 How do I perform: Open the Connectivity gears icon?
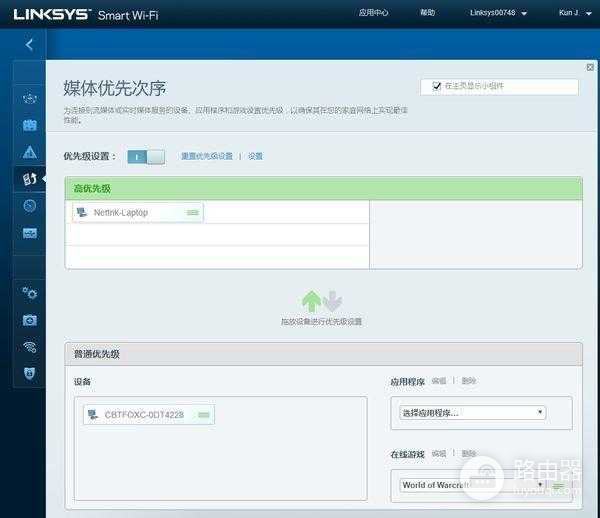(29, 293)
